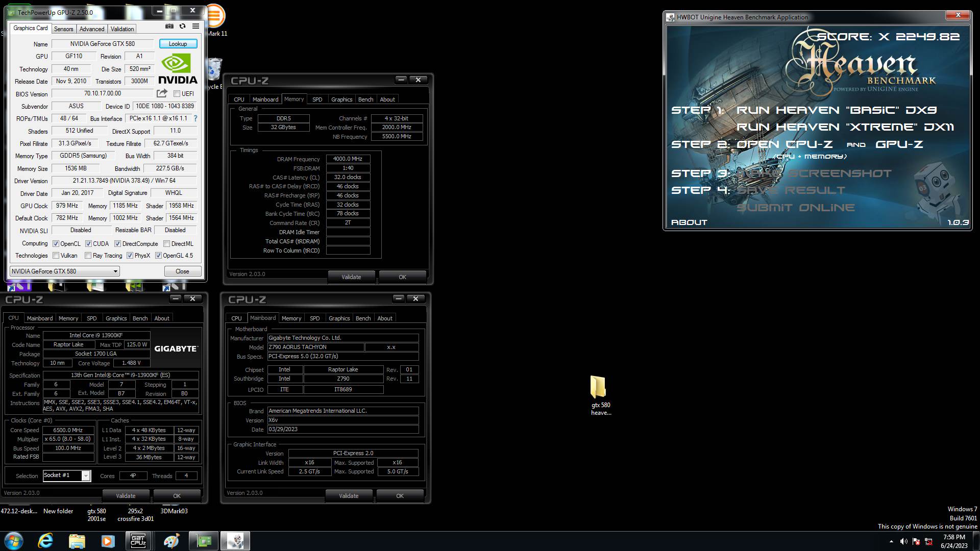
Task: Click BIOS export arrow icon in GPU-Z
Action: coord(162,93)
